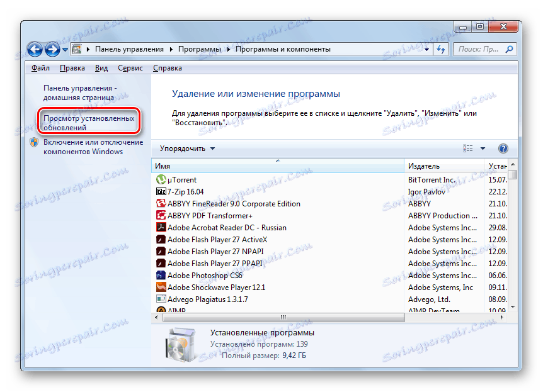Screen dimensions: 543x392
Task: Click the vertical scrollbar down arrow
Action: click(x=513, y=307)
